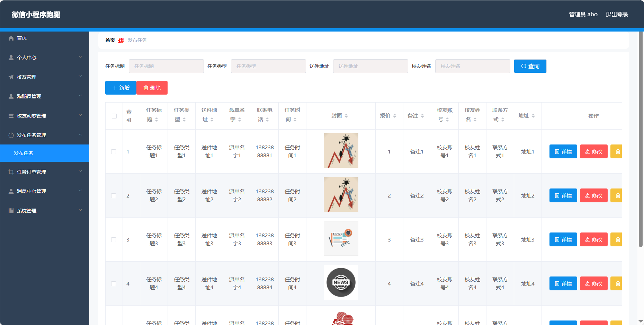The height and width of the screenshot is (325, 644).
Task: Focus the 送件地址 search input
Action: click(x=370, y=66)
